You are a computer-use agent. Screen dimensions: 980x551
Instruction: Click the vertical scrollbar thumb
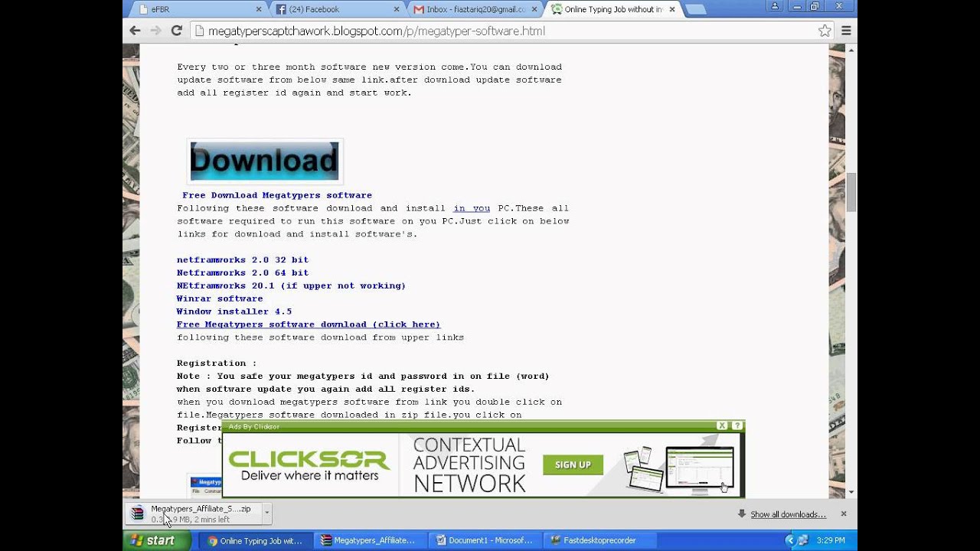pos(851,192)
